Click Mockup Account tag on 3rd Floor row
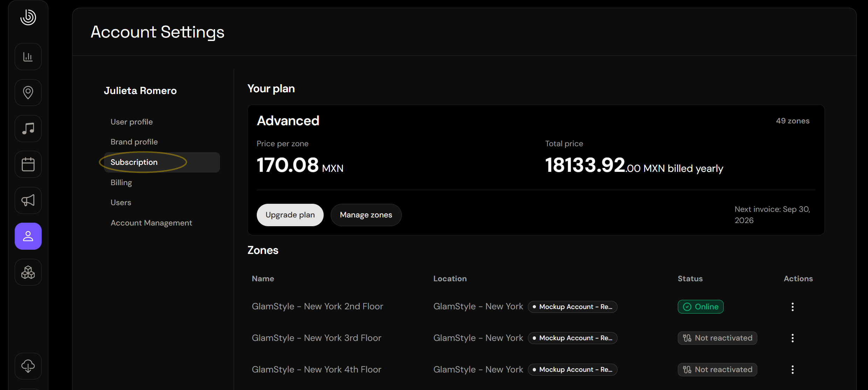The width and height of the screenshot is (868, 390). pyautogui.click(x=572, y=338)
